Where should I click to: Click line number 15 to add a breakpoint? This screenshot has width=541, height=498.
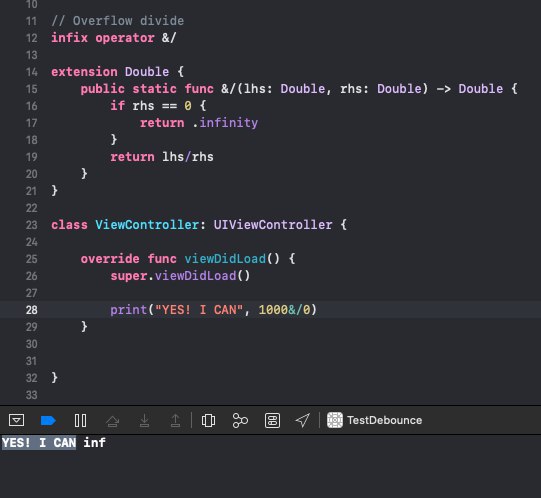[x=31, y=89]
